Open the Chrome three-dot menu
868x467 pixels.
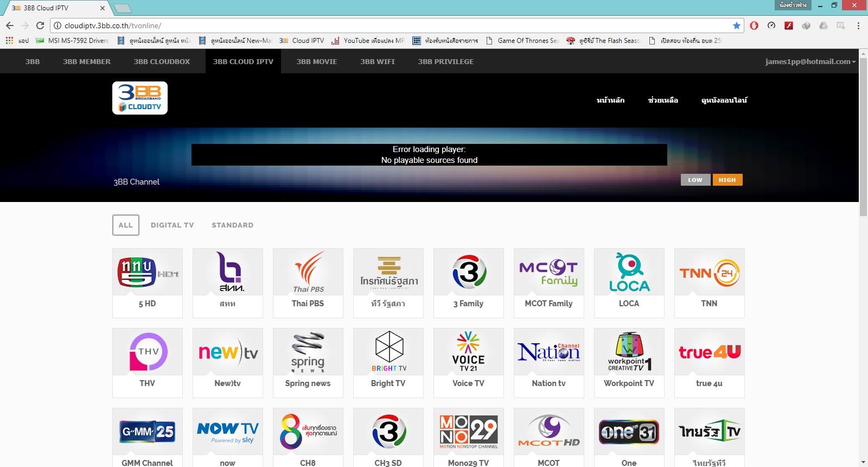click(858, 26)
